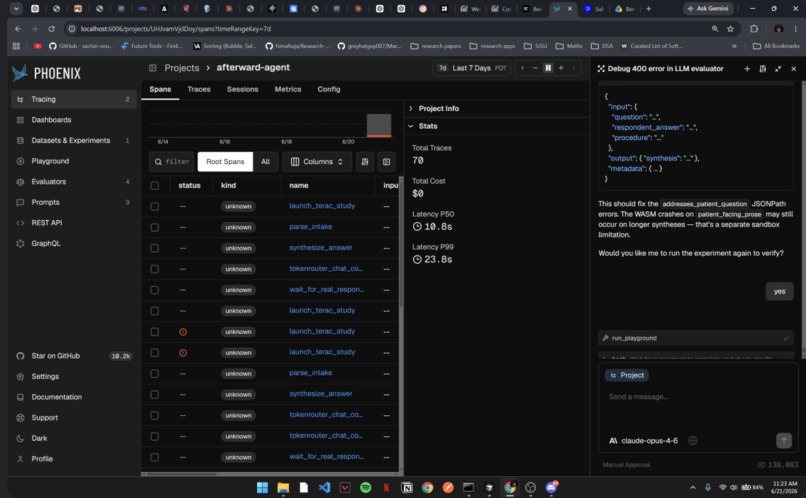Open table display settings icon beside Columns
Viewport: 806px width, 498px height.
point(365,161)
